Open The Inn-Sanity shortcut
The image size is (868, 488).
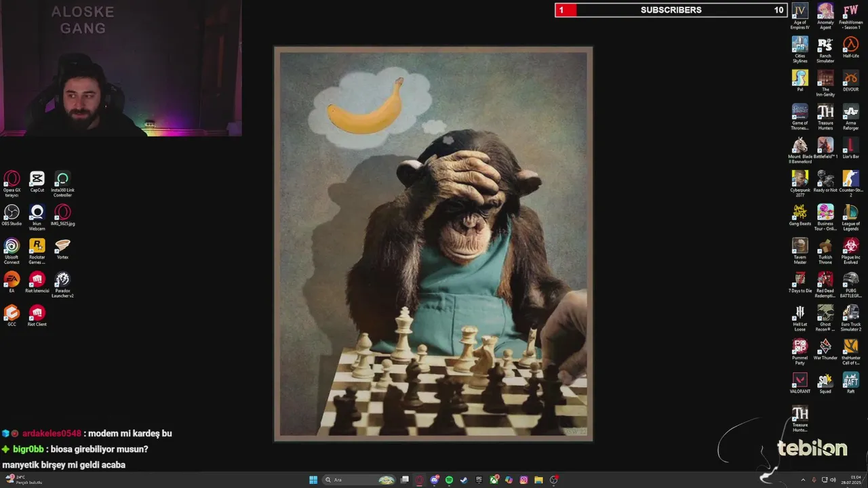[x=825, y=83]
